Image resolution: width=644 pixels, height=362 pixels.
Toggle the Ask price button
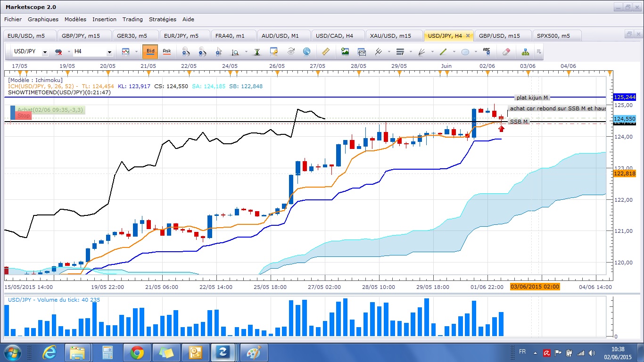click(x=166, y=51)
